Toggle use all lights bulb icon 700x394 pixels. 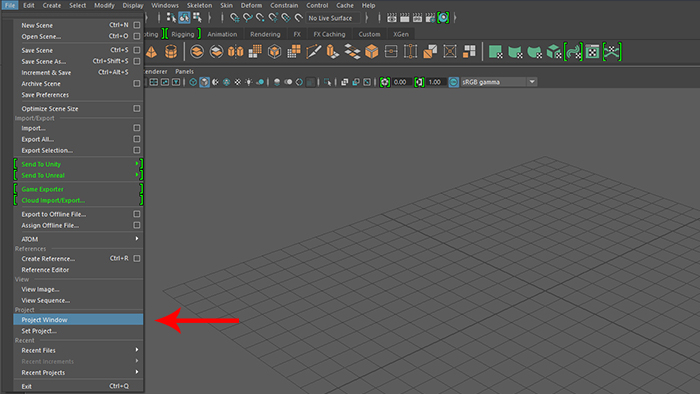[x=249, y=82]
